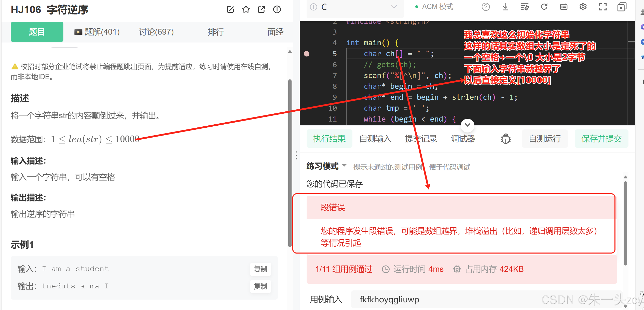This screenshot has width=644, height=310.
Task: Toggle breakpoint on line 5
Action: (x=307, y=54)
